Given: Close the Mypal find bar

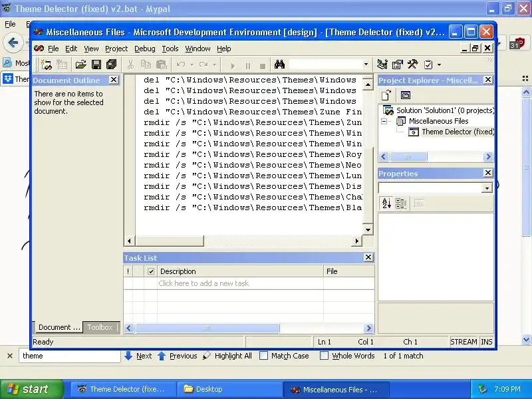Looking at the screenshot, I should (x=10, y=356).
